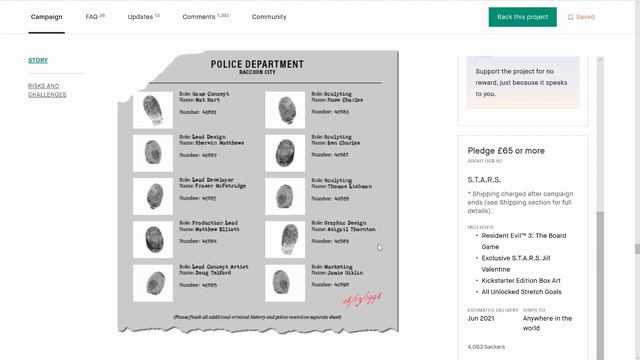Click the 'Jun 2021' estimated delivery text
Viewport: 640px width, 360px height.
(481, 318)
